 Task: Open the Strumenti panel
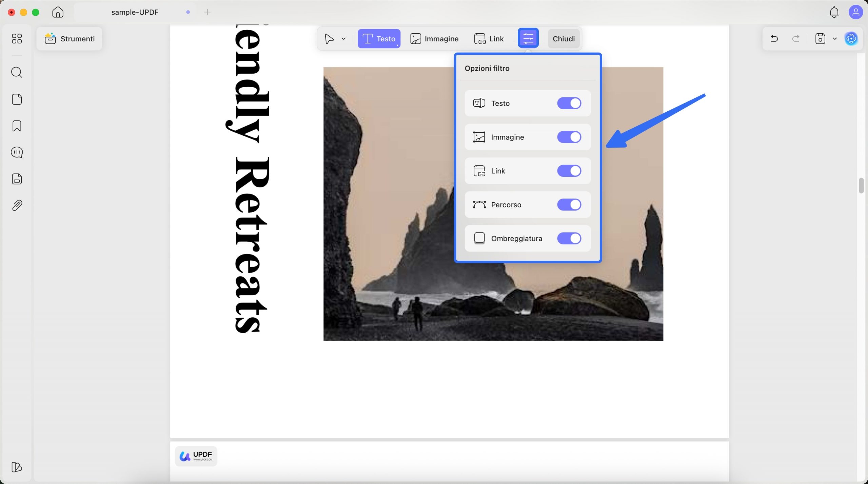tap(69, 38)
